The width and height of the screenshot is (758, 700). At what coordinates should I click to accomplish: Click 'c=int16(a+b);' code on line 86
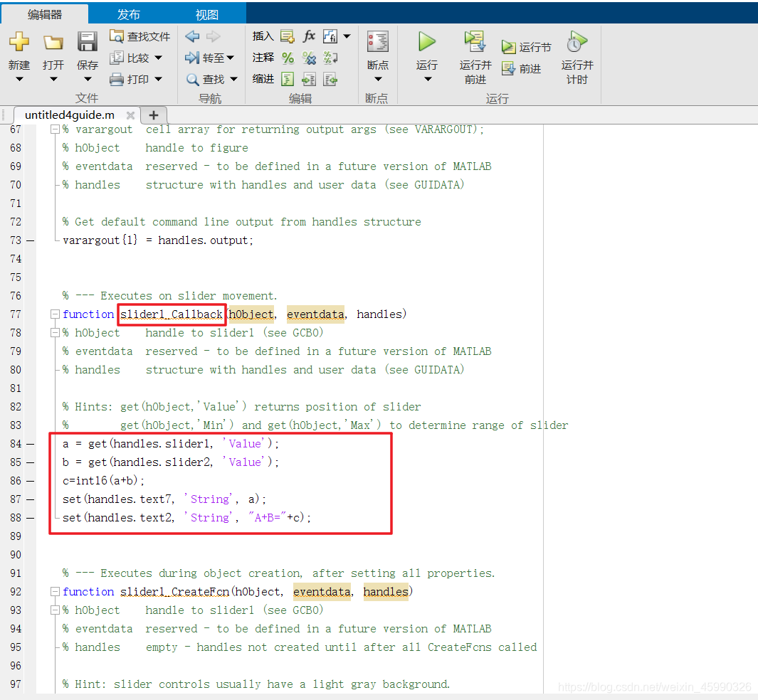[103, 481]
